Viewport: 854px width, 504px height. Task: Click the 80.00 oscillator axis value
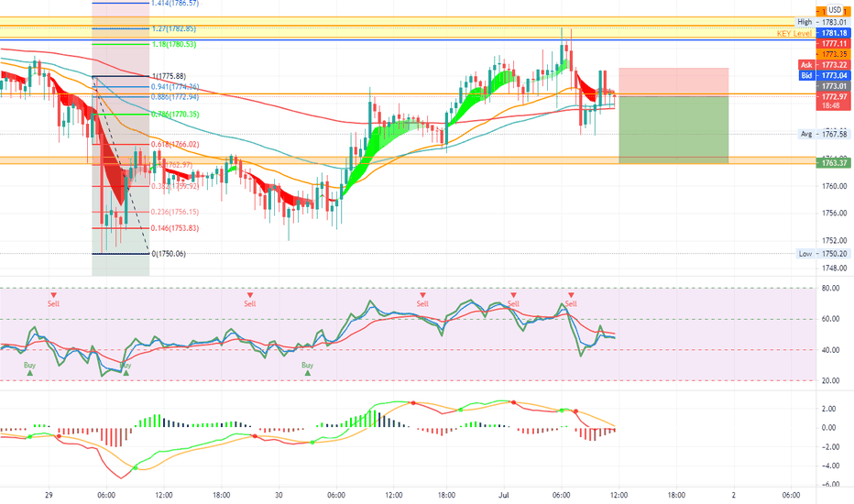click(830, 289)
